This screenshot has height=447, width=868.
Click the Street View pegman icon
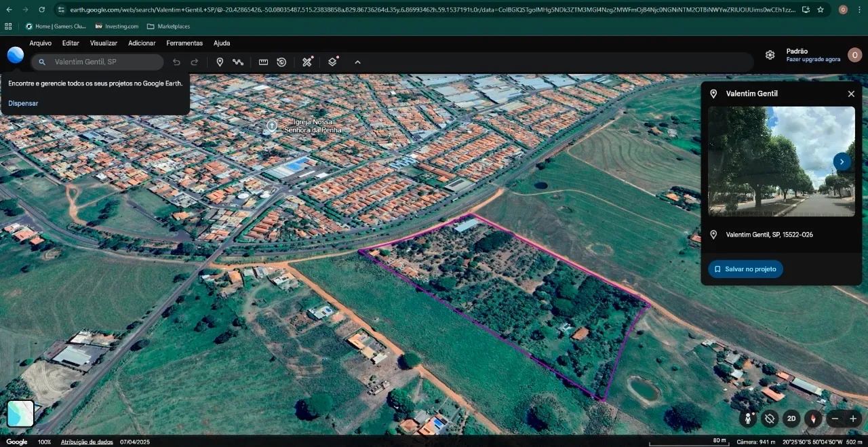749,419
